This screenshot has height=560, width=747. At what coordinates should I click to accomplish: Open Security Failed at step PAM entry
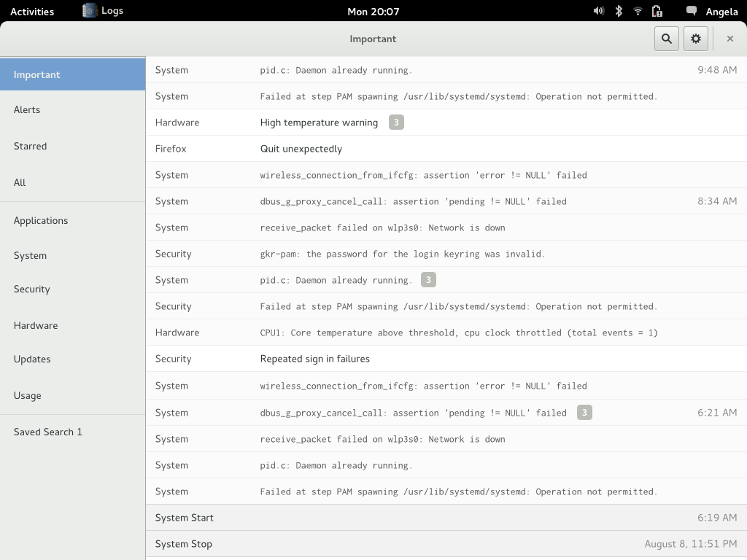446,306
